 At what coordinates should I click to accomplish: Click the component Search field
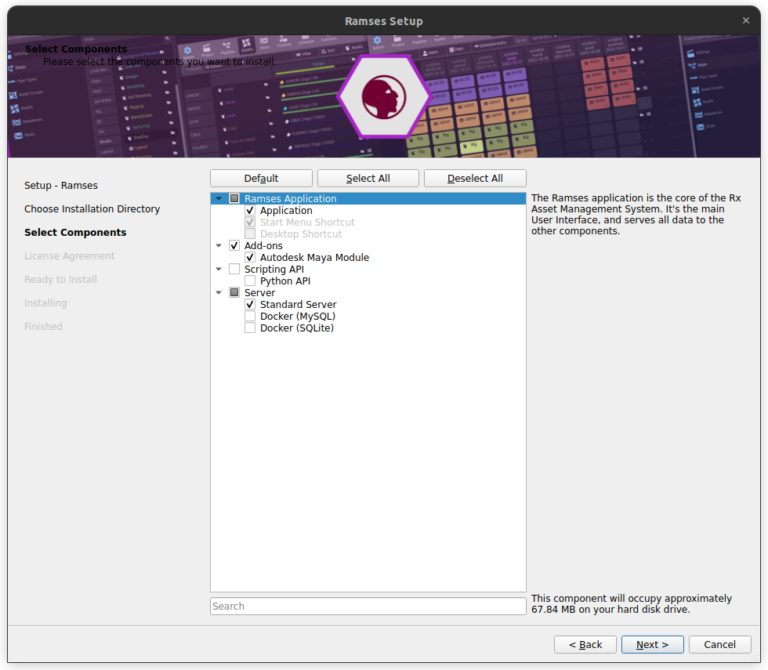pos(367,606)
